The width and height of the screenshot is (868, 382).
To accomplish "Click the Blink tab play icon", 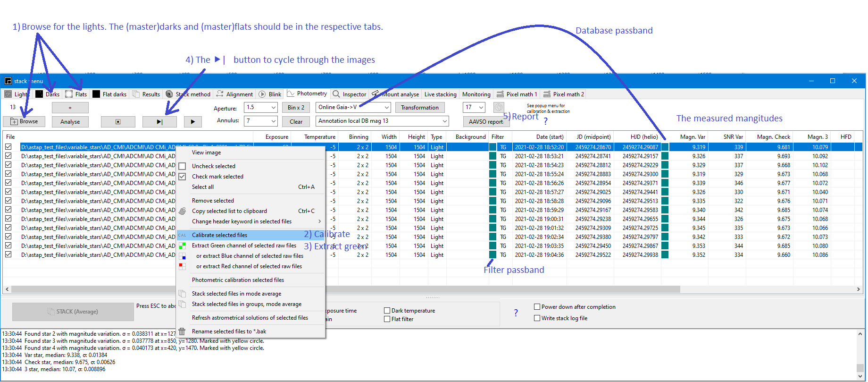I will (262, 94).
